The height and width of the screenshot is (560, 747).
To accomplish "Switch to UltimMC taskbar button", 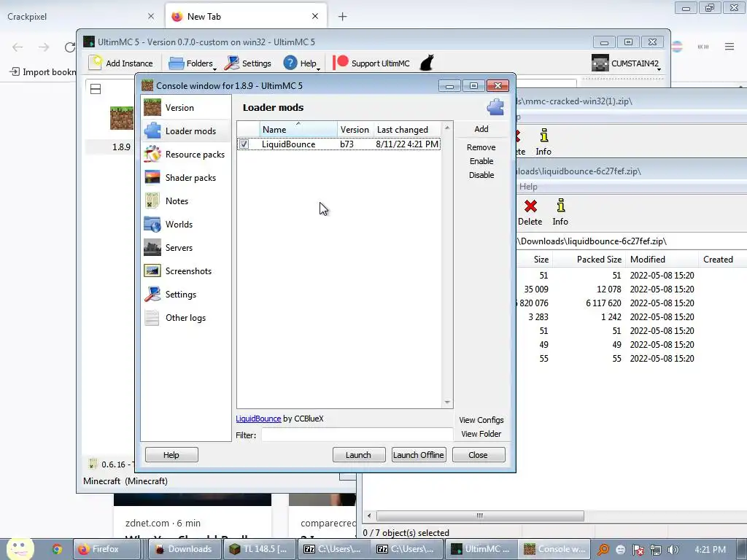I will click(481, 549).
